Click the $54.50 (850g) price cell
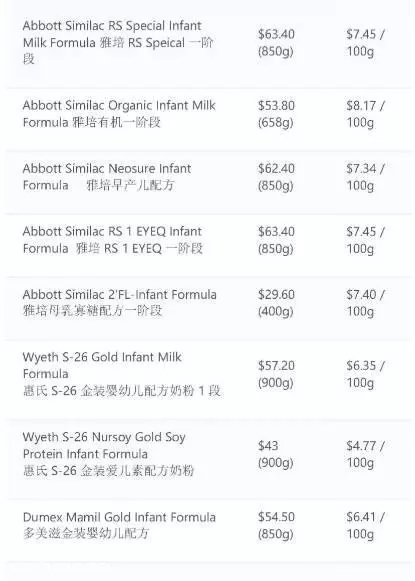This screenshot has width=415, height=581. click(x=276, y=525)
